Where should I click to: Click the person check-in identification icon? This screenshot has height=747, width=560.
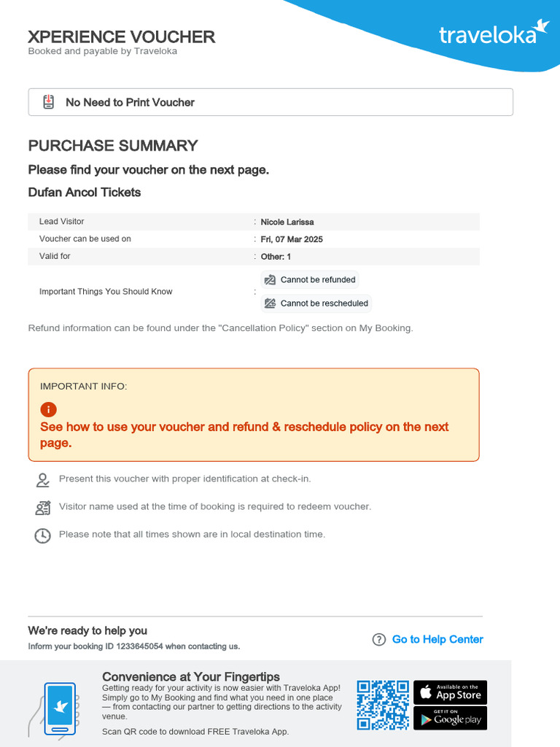43,479
